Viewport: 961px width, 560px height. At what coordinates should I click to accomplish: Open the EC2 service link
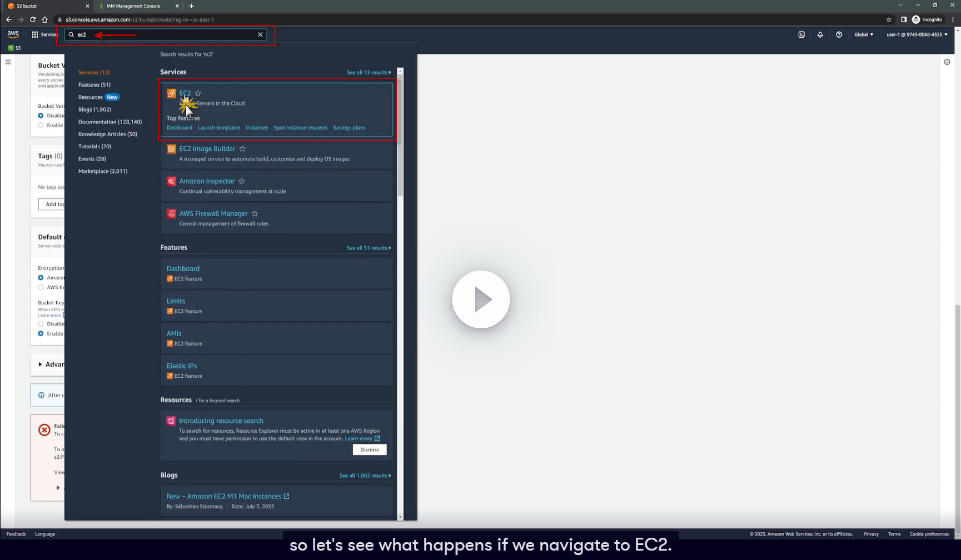tap(185, 93)
